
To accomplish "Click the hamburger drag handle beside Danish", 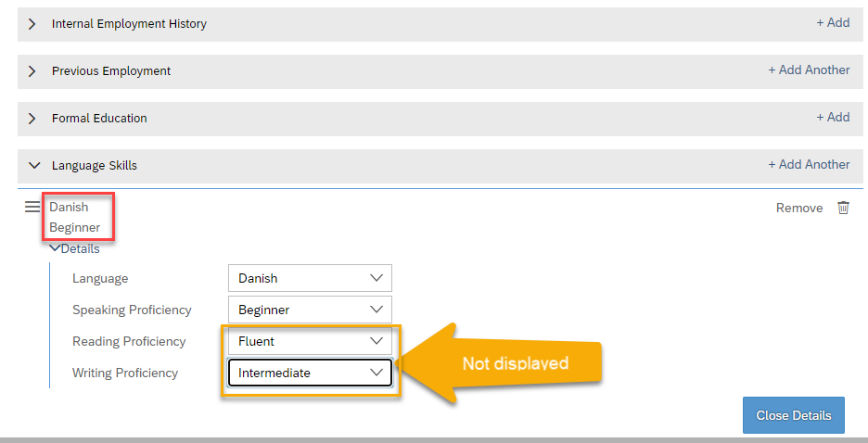I will click(x=32, y=207).
